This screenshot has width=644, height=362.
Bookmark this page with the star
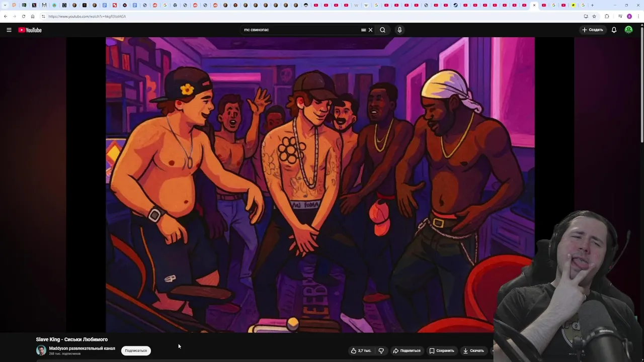click(x=594, y=16)
